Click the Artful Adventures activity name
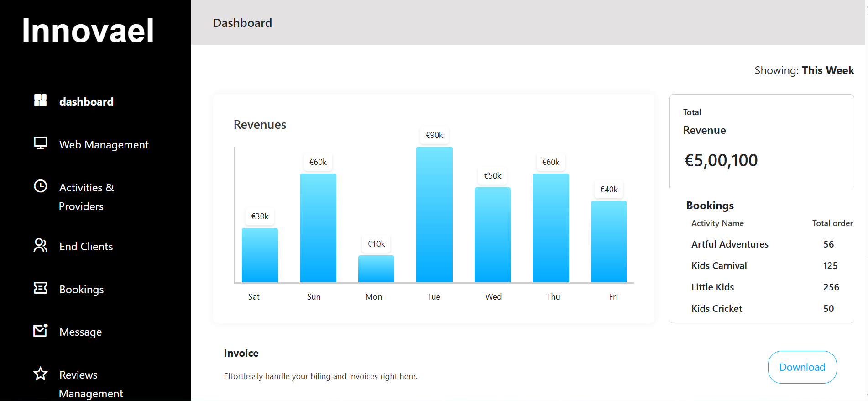This screenshot has width=868, height=401. point(730,244)
